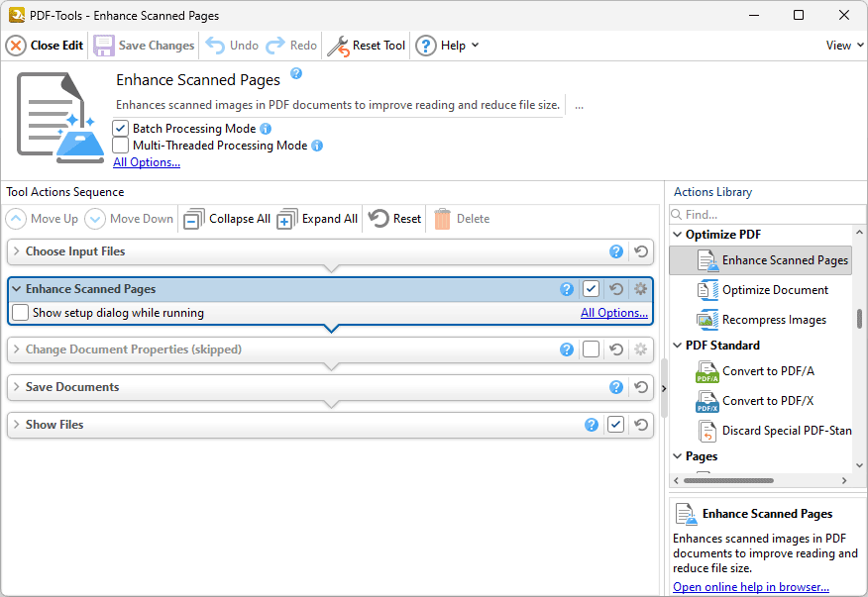Click the Save Changes button
This screenshot has width=868, height=597.
[144, 45]
